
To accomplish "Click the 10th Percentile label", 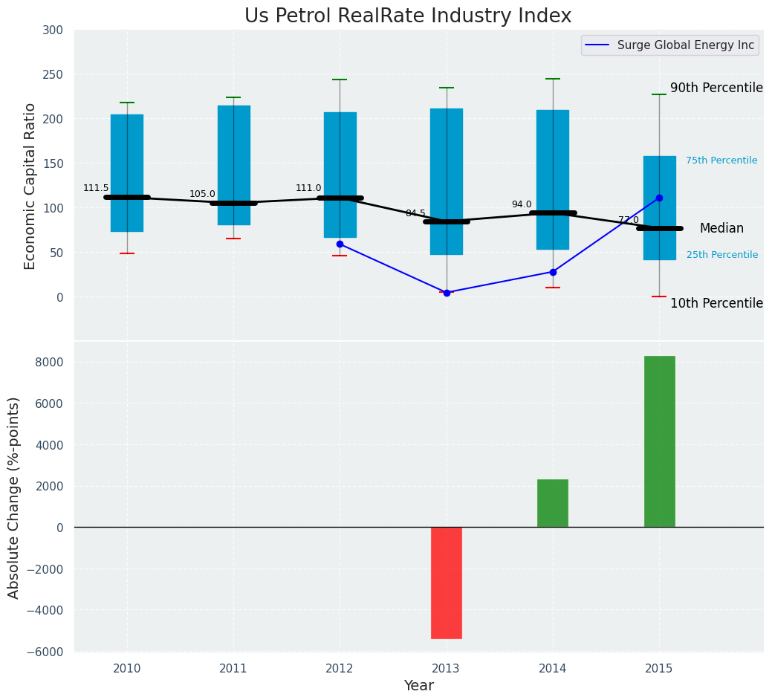I will [716, 303].
